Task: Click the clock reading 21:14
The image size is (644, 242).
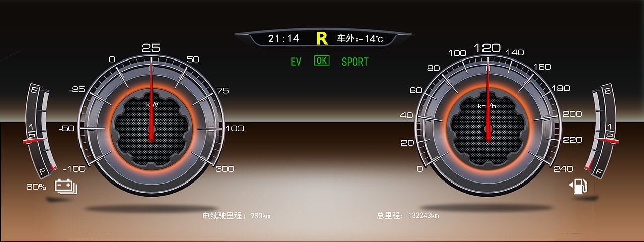Action: pyautogui.click(x=283, y=38)
